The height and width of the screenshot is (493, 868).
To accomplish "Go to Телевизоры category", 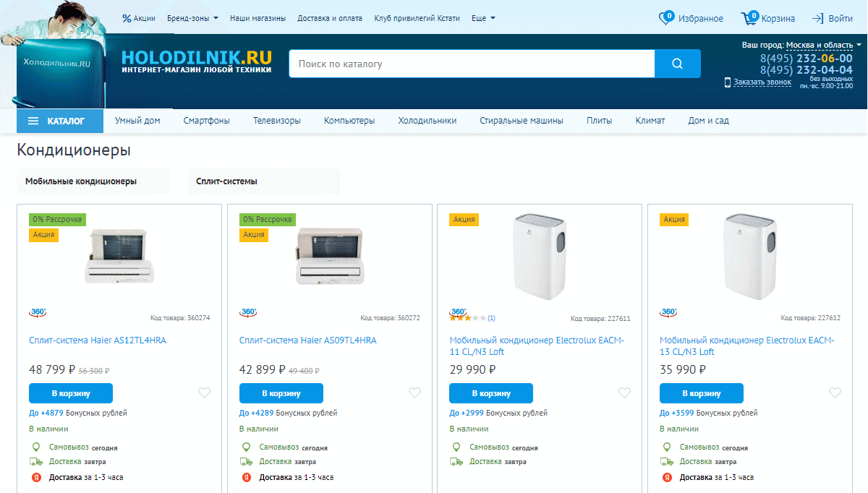I will [277, 121].
